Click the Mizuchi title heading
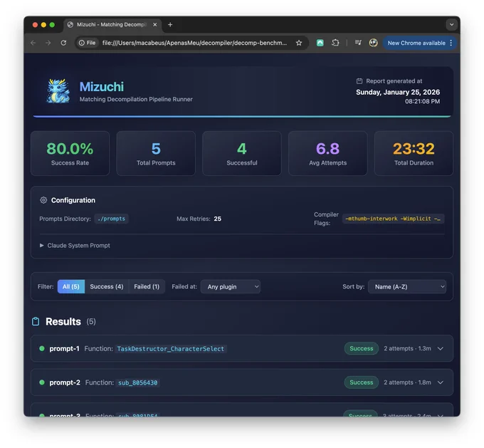 click(102, 87)
